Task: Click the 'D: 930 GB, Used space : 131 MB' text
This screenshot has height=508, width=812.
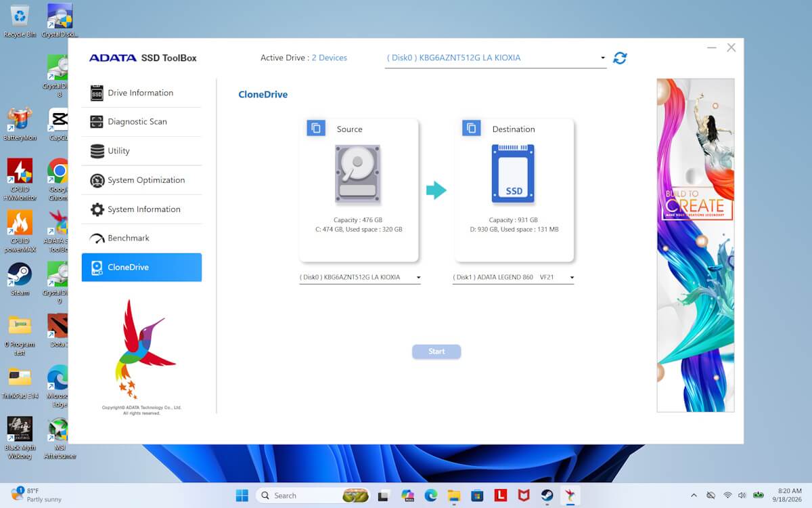Action: 514,230
